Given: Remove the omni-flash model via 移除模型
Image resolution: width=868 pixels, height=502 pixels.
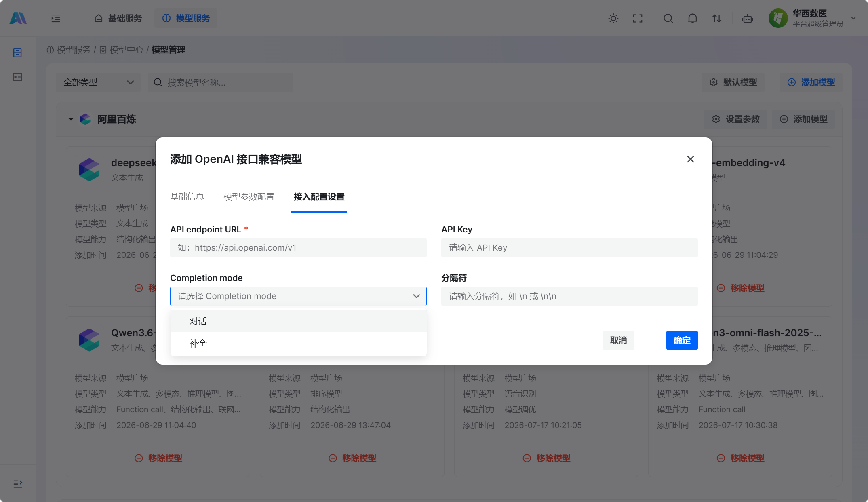Looking at the screenshot, I should (740, 458).
